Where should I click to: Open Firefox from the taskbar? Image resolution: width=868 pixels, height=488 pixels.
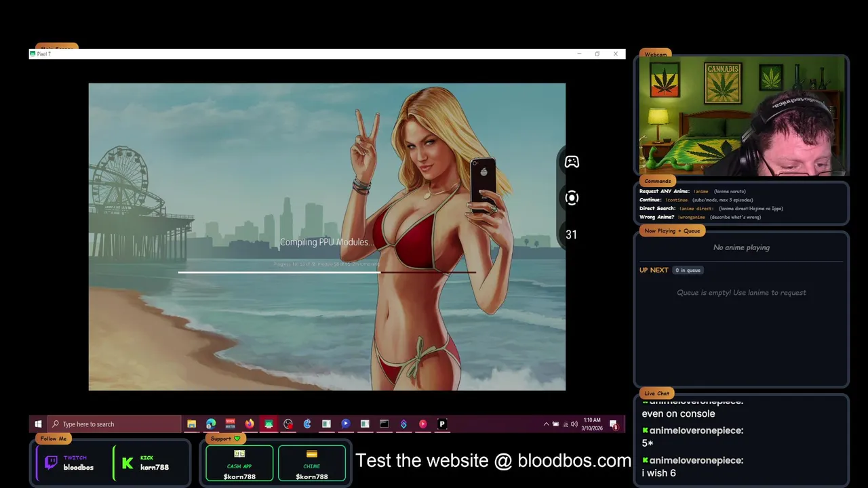[250, 424]
